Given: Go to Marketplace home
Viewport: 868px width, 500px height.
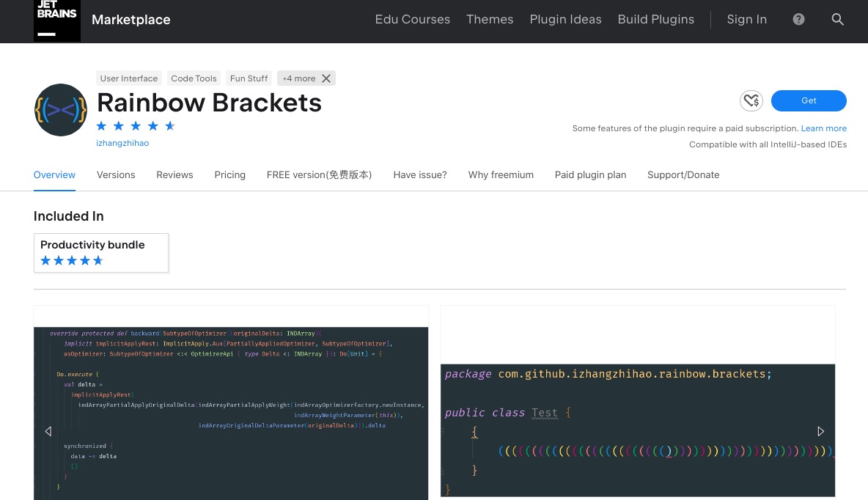Looking at the screenshot, I should [131, 20].
